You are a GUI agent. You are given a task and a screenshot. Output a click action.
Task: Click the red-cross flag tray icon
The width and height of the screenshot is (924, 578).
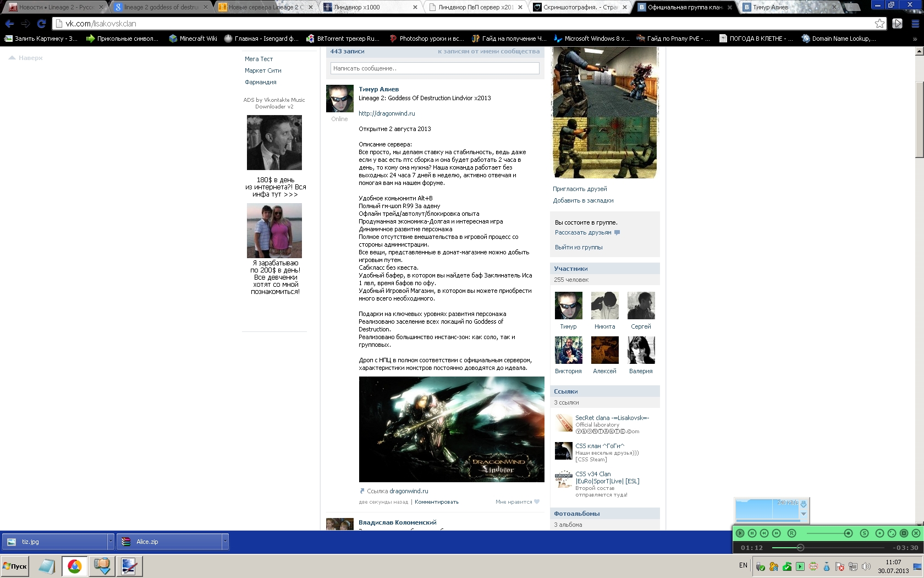pos(840,566)
